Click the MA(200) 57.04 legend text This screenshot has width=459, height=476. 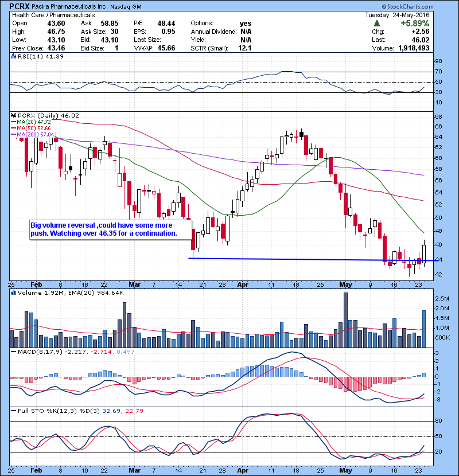pos(35,134)
